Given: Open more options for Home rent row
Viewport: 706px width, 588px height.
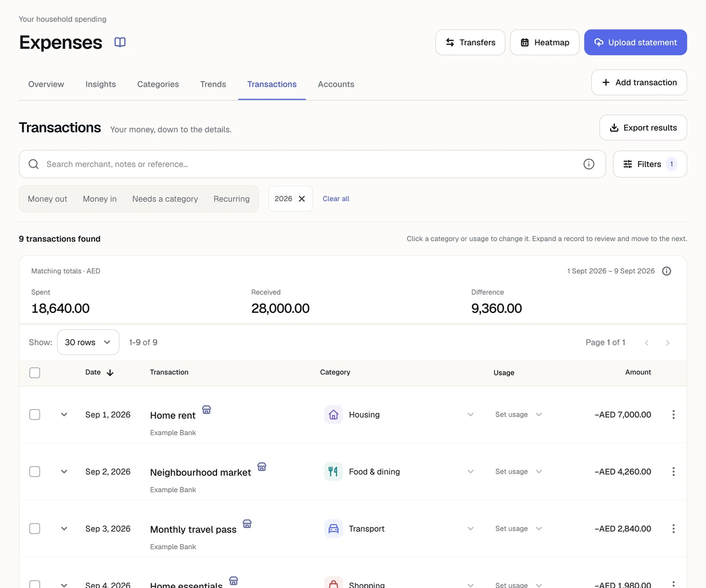Looking at the screenshot, I should click(674, 415).
